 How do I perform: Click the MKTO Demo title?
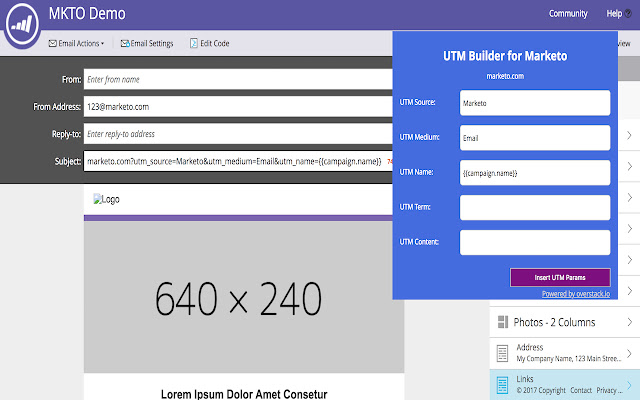(x=87, y=13)
